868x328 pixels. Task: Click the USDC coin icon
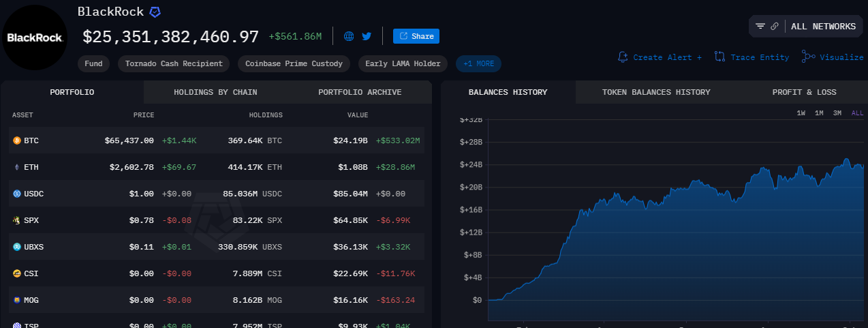(17, 194)
